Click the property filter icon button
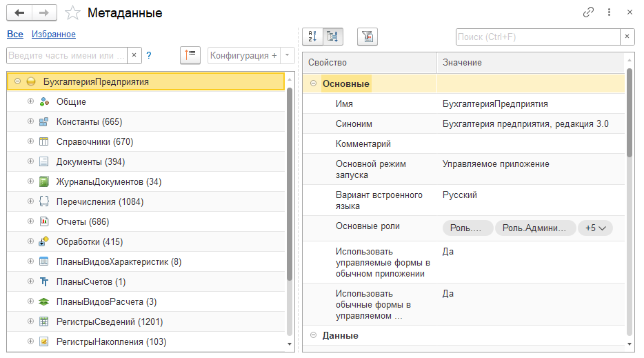The height and width of the screenshot is (358, 644). 368,37
